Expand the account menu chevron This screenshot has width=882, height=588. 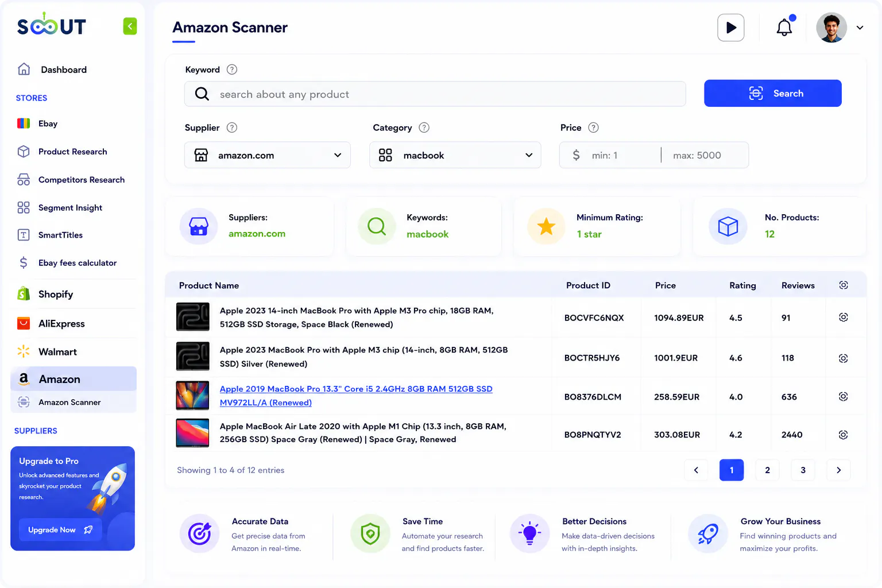point(860,28)
